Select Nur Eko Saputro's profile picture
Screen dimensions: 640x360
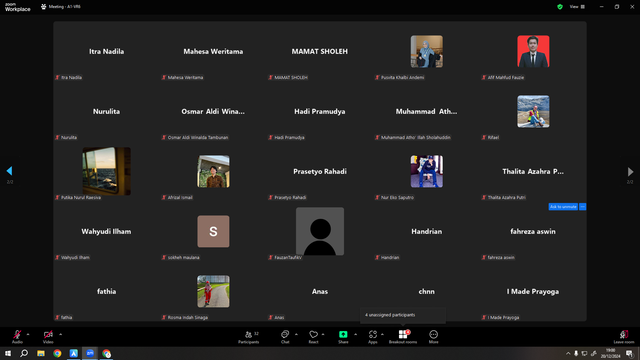[x=427, y=171]
